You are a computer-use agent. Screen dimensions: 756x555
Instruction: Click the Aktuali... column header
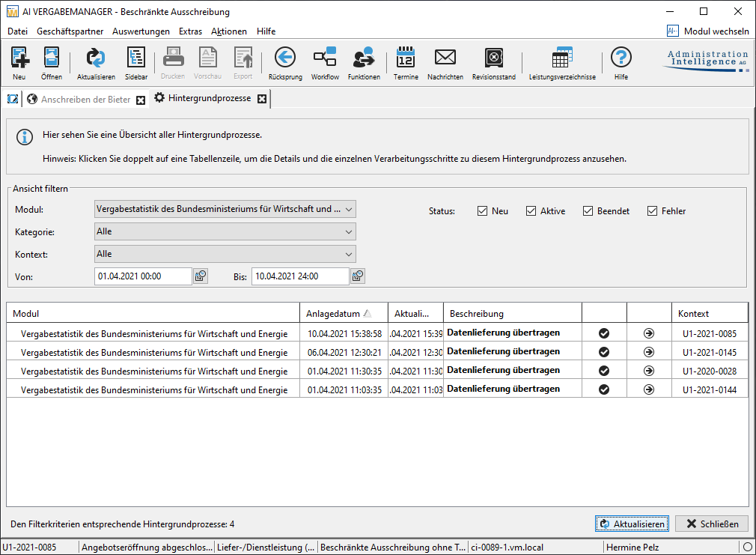[415, 313]
